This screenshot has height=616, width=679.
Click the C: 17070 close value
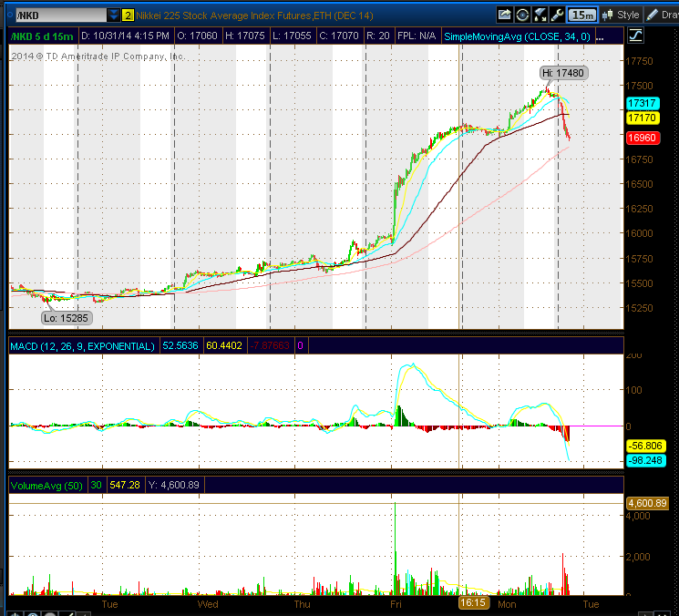click(339, 36)
